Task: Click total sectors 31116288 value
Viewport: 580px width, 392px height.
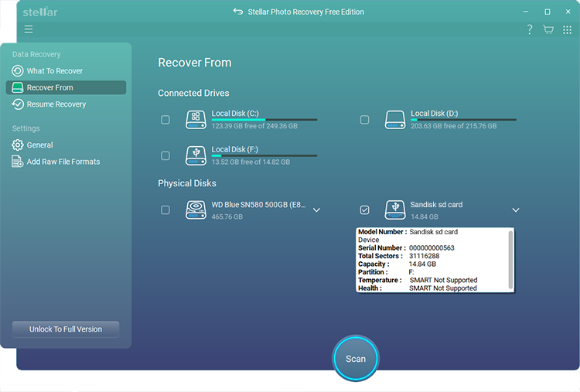Action: (x=425, y=256)
